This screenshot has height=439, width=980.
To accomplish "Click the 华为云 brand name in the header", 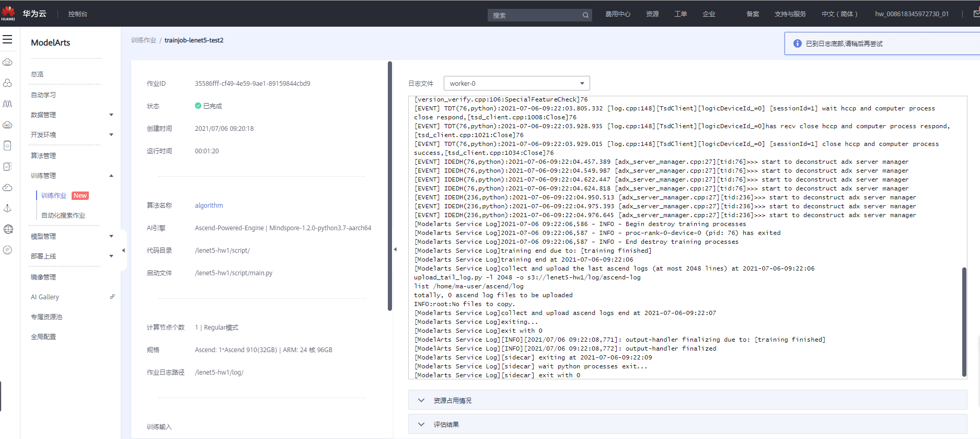I will pos(34,14).
